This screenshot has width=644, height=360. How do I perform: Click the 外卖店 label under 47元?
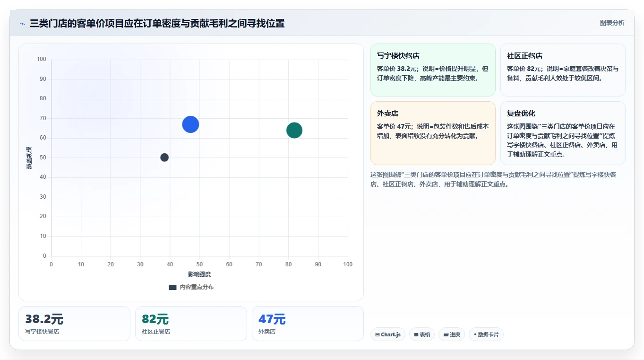(267, 332)
